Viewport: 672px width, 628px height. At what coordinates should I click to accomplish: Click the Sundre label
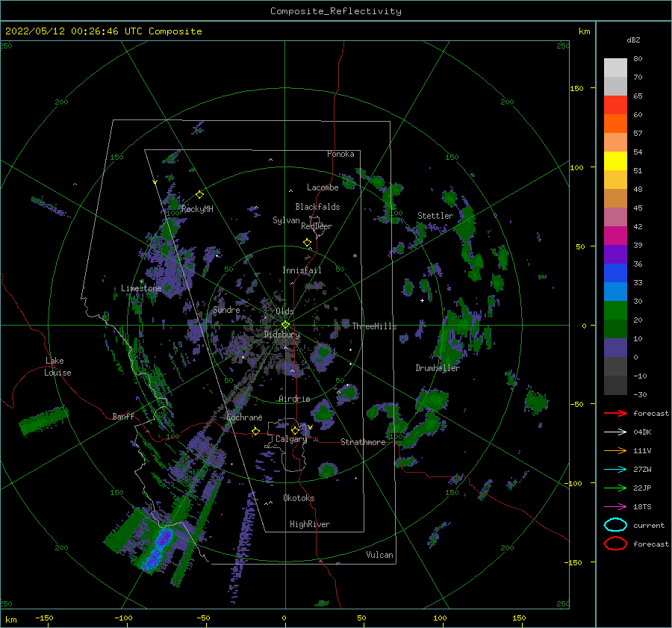tap(226, 311)
